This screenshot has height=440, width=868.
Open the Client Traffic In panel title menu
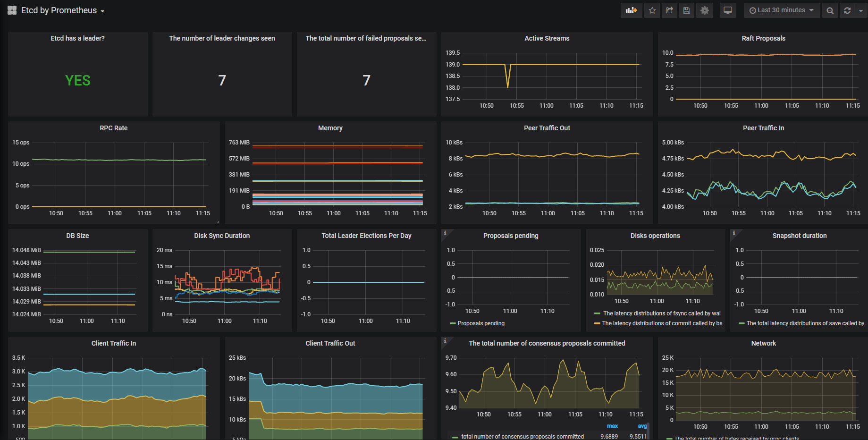(x=113, y=343)
